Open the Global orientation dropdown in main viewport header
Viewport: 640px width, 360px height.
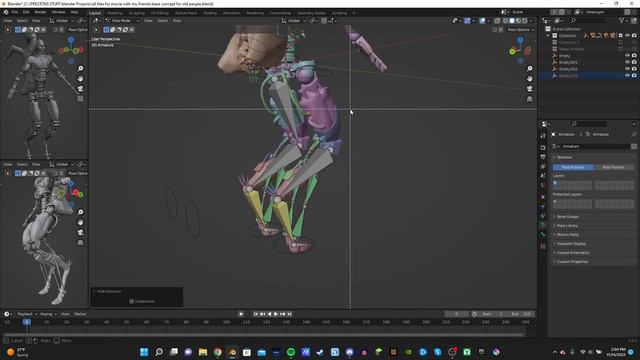(x=293, y=20)
